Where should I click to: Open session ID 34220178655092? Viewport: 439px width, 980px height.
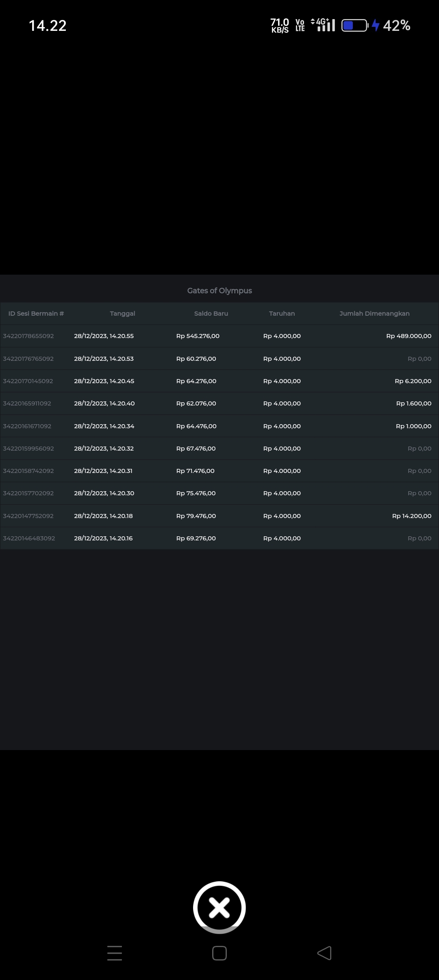click(28, 336)
